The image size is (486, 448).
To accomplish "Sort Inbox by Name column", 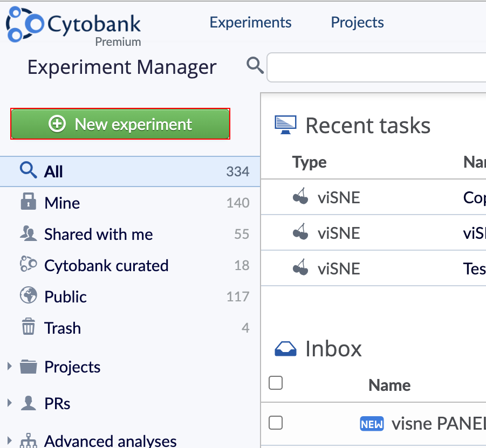I will pyautogui.click(x=389, y=385).
